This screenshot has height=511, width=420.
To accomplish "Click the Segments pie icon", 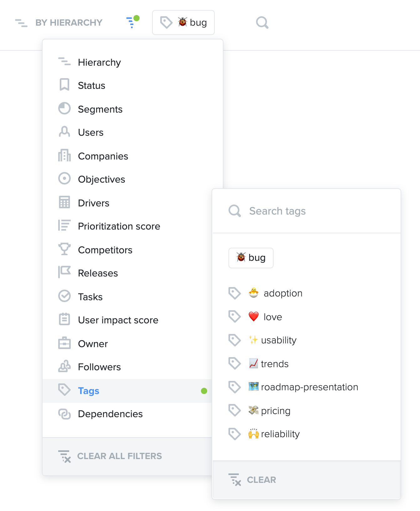I will point(64,109).
